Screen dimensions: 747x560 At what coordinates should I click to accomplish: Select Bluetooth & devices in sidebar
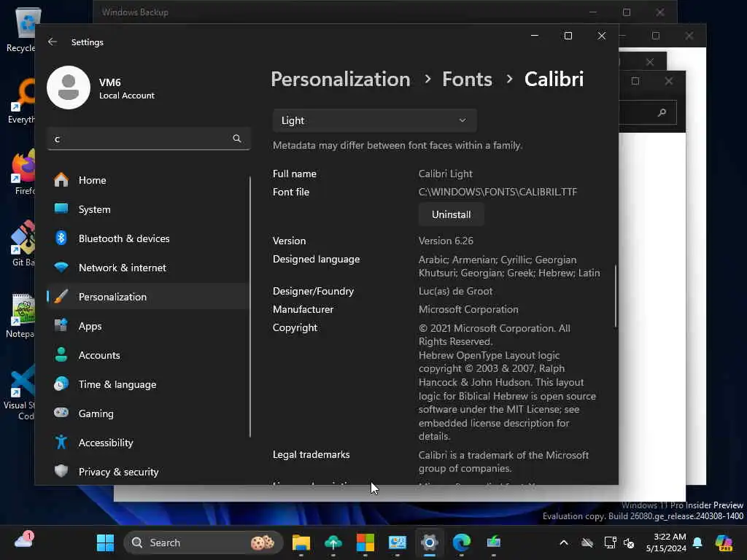(148, 238)
